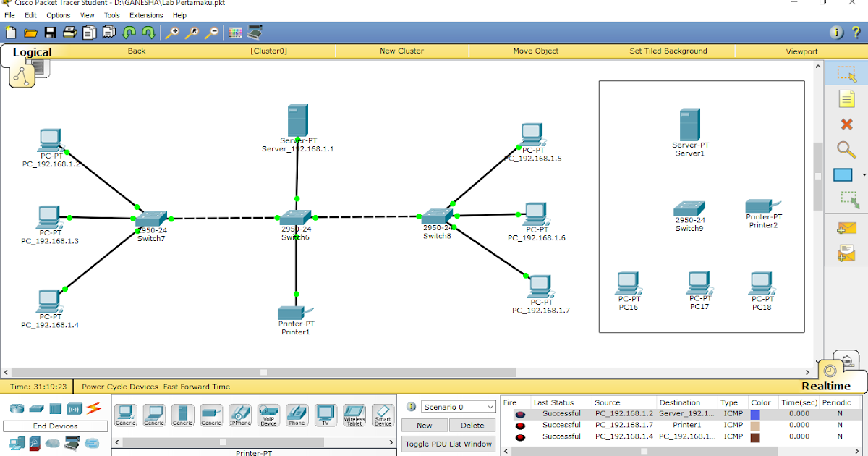The width and height of the screenshot is (868, 456).
Task: Open the Tools menu
Action: [112, 15]
